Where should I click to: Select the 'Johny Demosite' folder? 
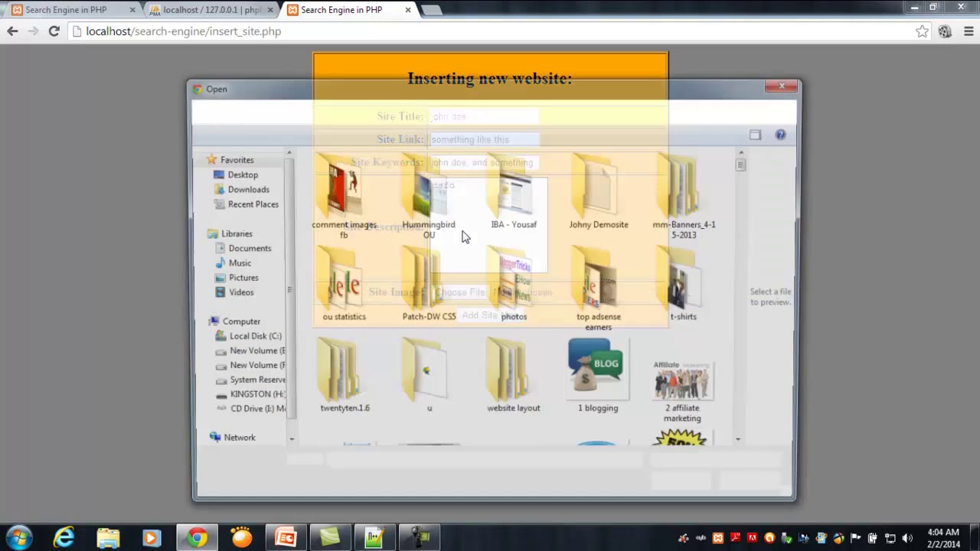click(x=599, y=193)
